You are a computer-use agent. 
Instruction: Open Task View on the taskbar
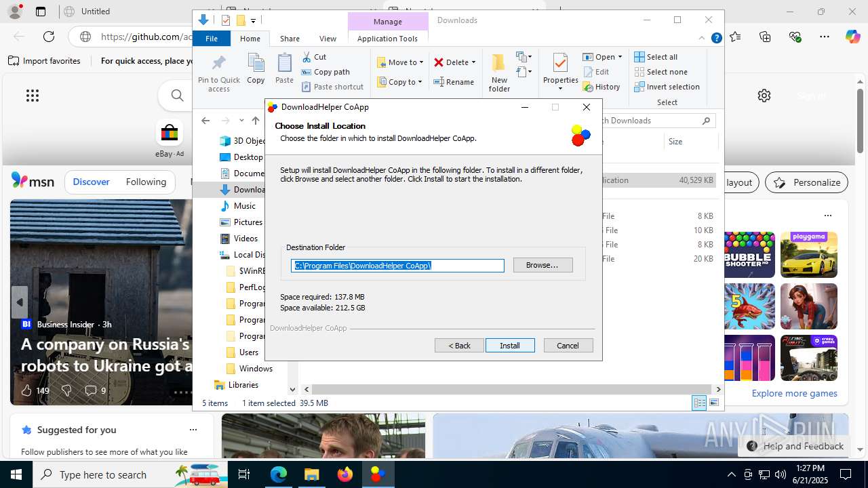tap(244, 474)
